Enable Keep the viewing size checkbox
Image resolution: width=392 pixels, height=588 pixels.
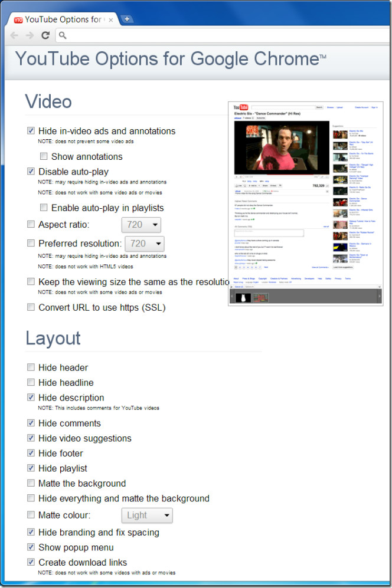tap(31, 281)
